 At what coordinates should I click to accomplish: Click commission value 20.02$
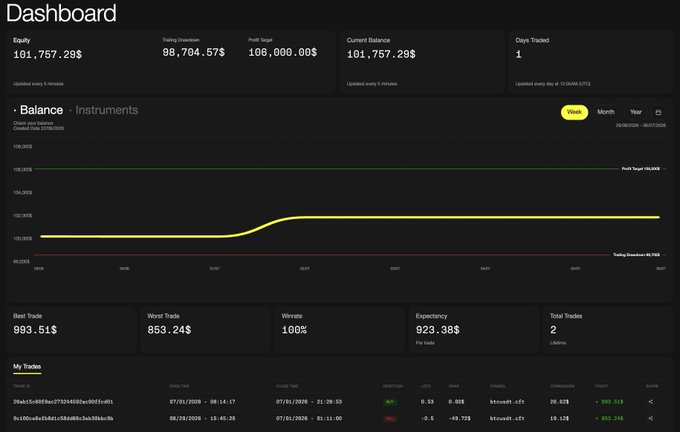click(559, 402)
